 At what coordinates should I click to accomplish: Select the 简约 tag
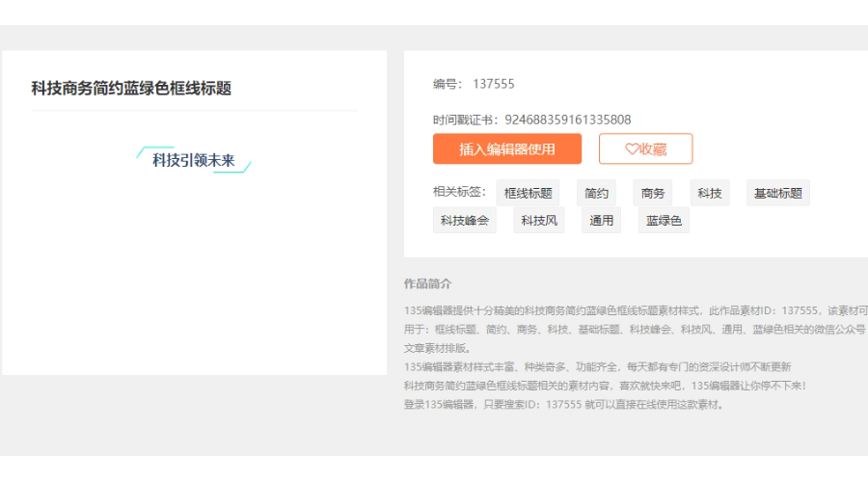(596, 193)
